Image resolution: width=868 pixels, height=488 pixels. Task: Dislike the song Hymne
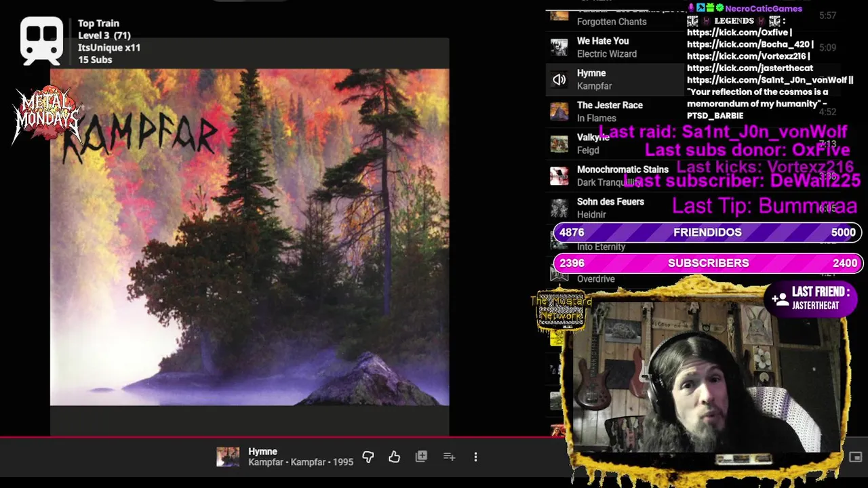[x=368, y=457]
